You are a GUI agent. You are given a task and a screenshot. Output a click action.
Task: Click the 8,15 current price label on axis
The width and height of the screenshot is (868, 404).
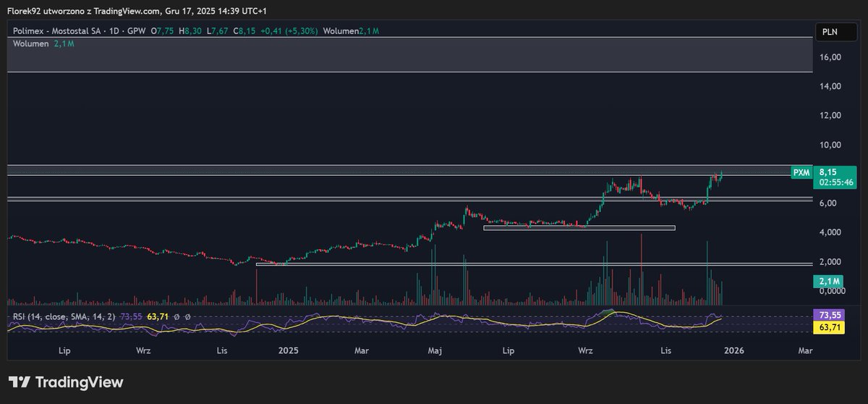point(827,172)
